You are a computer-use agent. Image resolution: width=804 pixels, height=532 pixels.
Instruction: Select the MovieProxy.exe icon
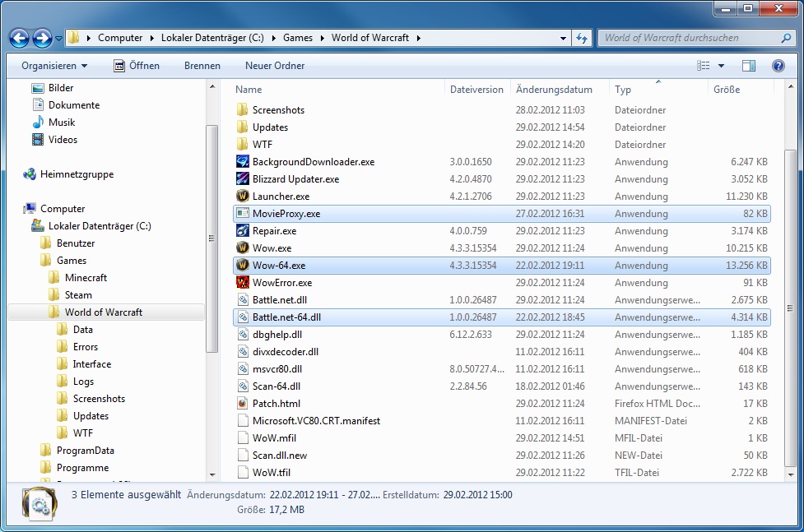[242, 213]
